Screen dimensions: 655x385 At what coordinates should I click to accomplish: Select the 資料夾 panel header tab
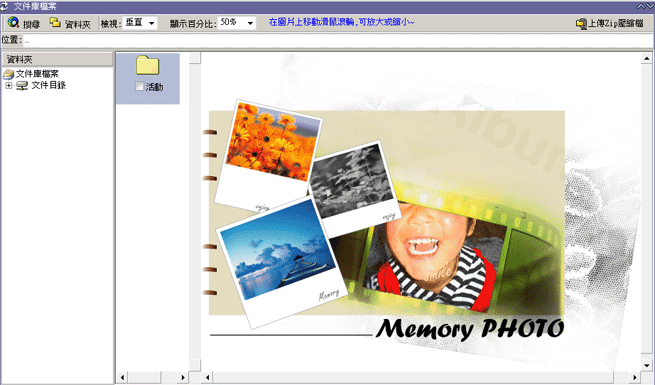click(x=57, y=59)
